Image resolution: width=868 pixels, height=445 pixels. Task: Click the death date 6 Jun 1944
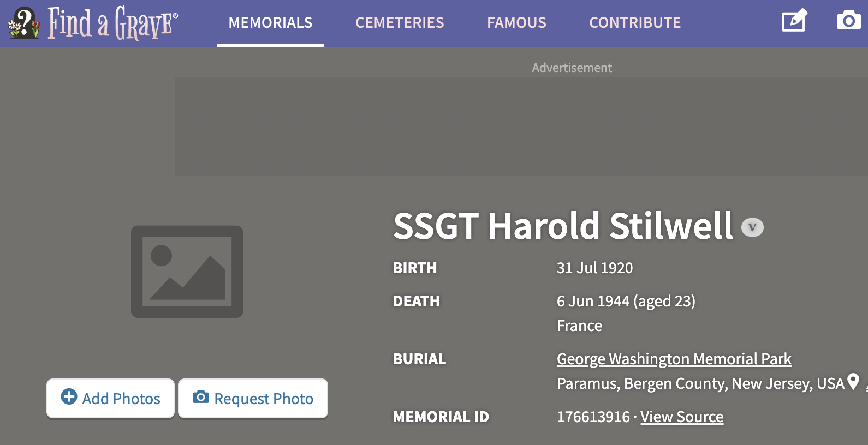coord(593,301)
